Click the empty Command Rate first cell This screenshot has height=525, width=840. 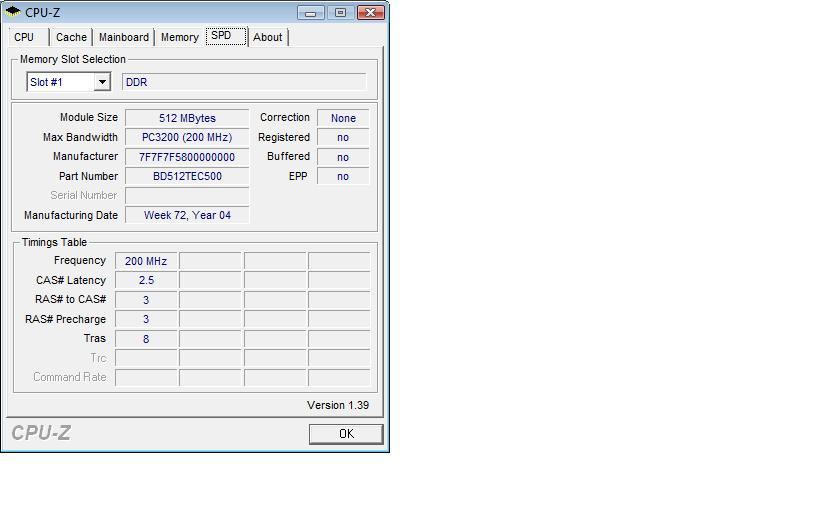(x=146, y=377)
